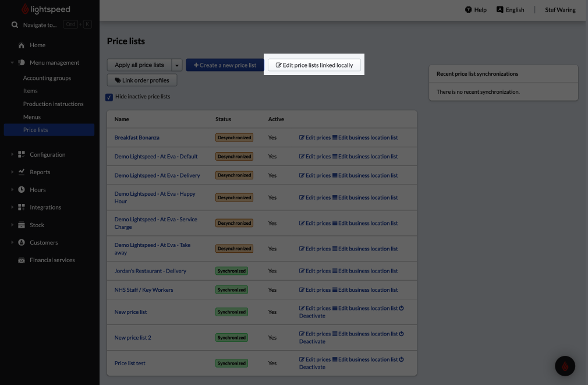
Task: Click the Status column header
Action: click(223, 119)
